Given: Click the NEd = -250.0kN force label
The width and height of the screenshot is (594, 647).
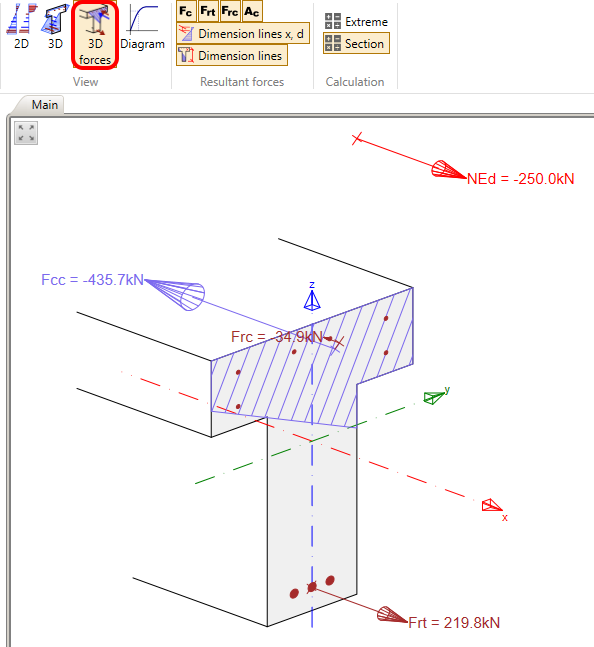Looking at the screenshot, I should pos(521,179).
